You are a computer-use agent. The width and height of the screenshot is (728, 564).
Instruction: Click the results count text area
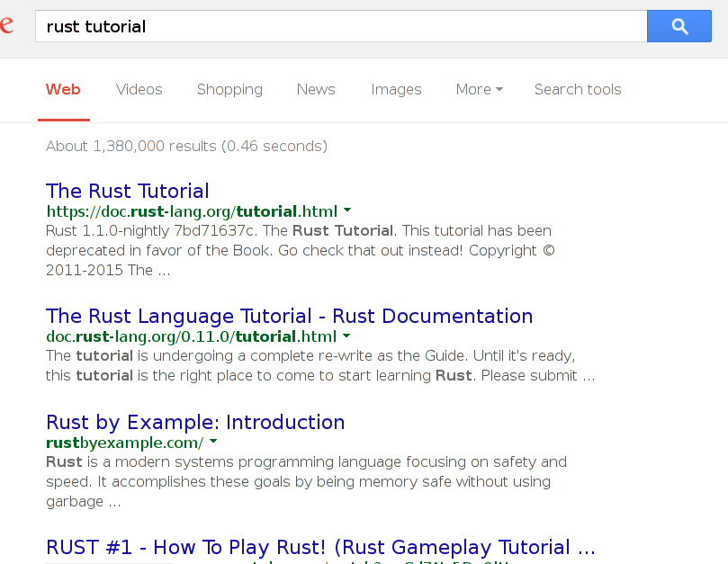coord(186,146)
